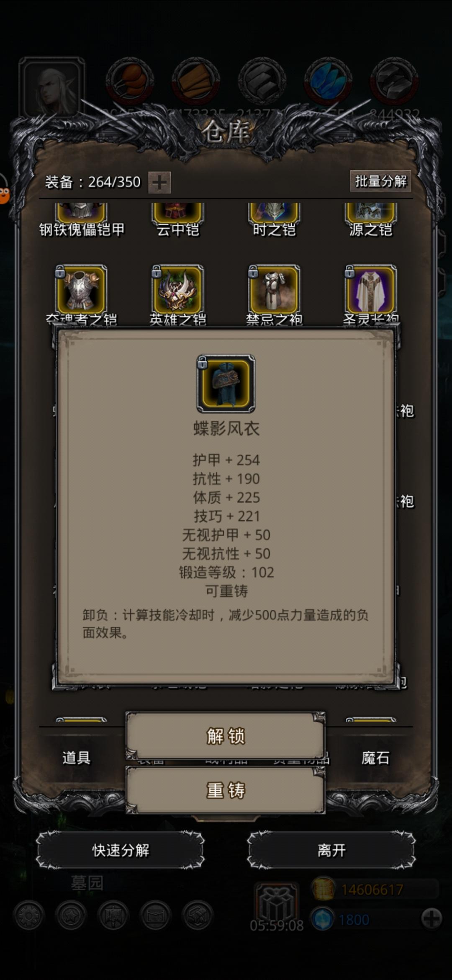Click 解锁 to unlock the item
This screenshot has height=980, width=452.
pos(226,736)
